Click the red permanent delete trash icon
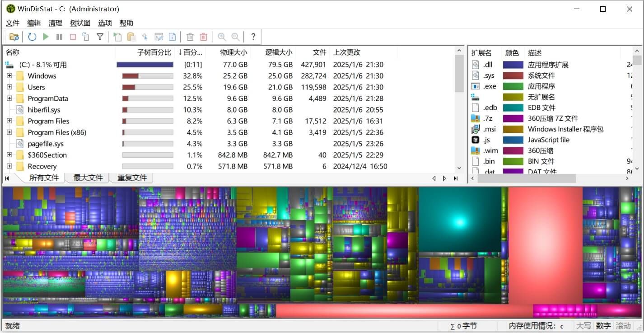Image resolution: width=644 pixels, height=333 pixels. (204, 37)
